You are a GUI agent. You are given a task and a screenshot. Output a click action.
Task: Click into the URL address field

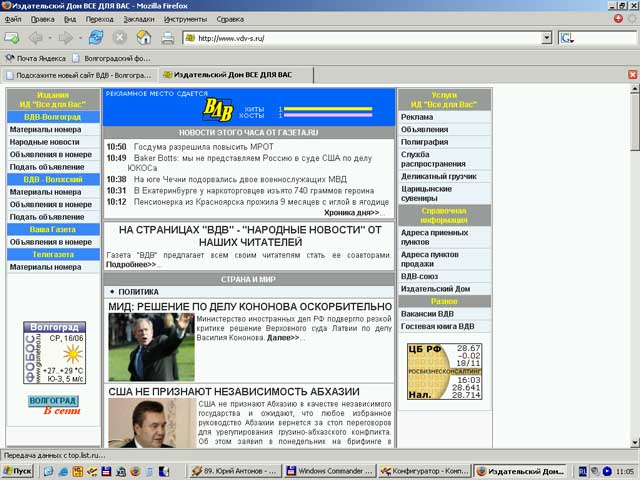coord(367,38)
